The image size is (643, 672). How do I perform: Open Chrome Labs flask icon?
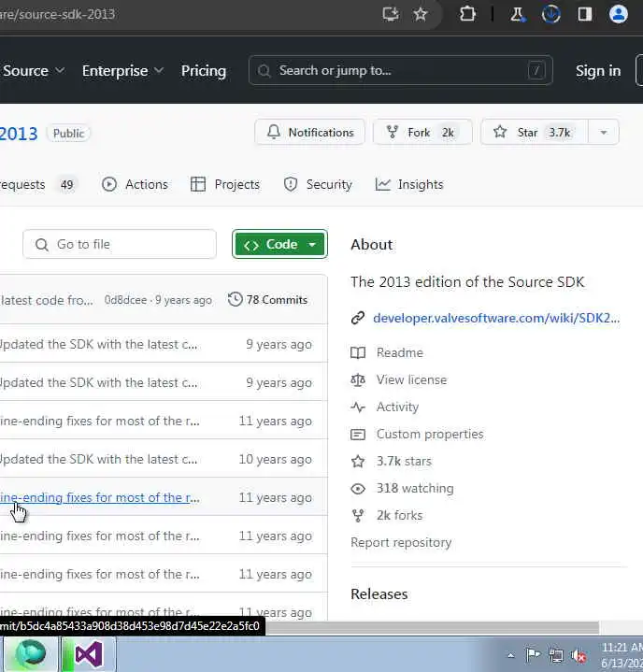tap(518, 14)
